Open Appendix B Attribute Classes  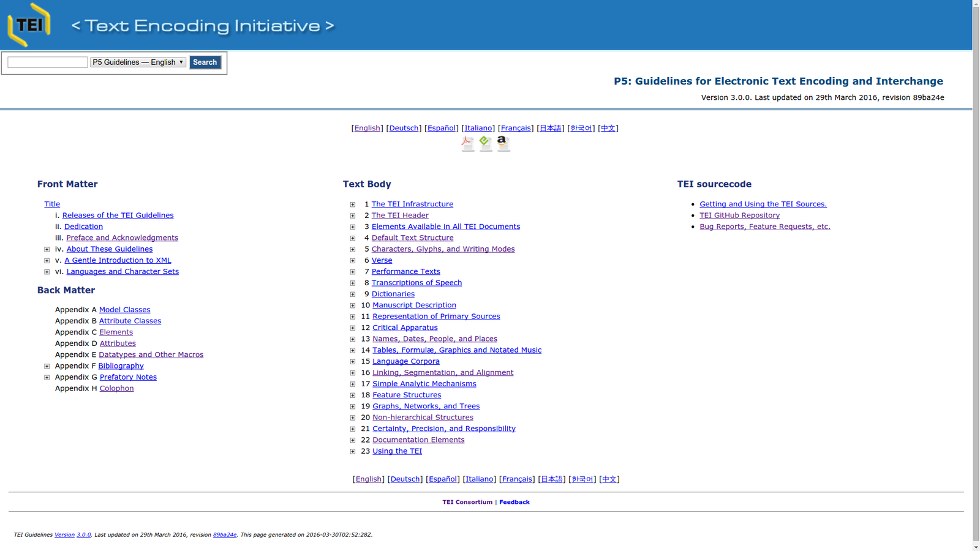(x=130, y=321)
